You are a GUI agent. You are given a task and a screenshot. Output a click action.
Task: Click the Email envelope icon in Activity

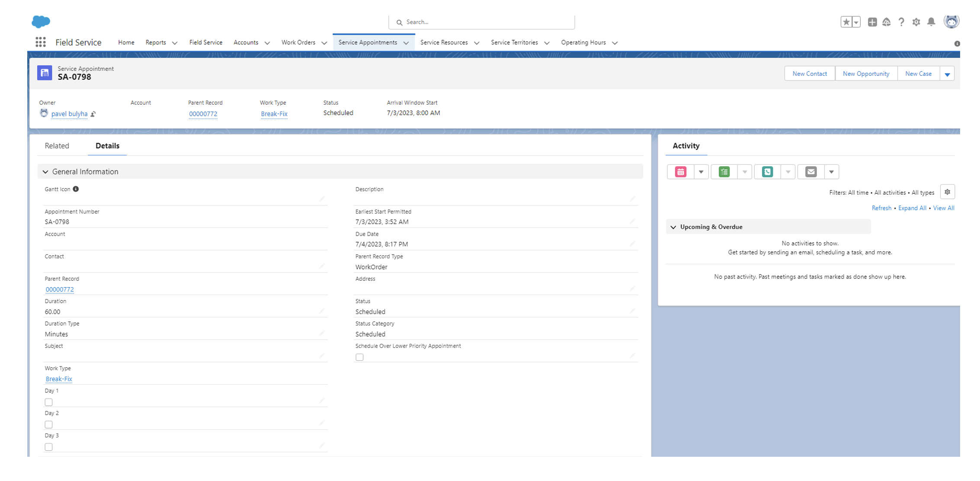click(811, 172)
